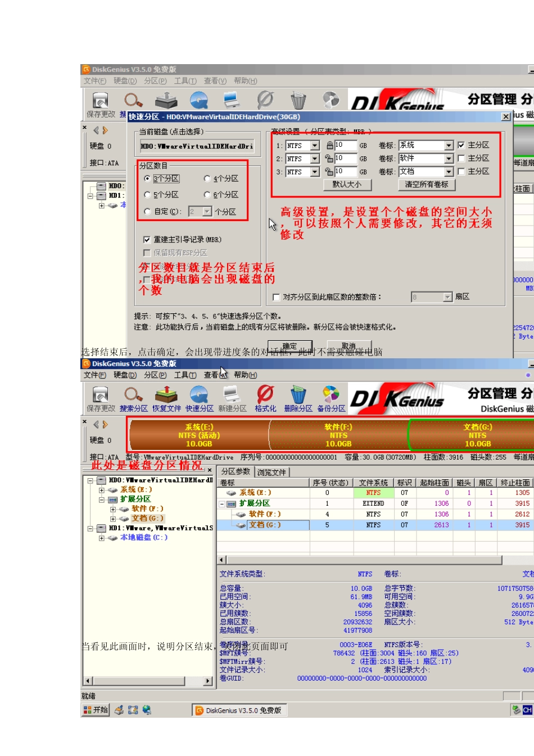Select the 软件(F:) segment in disk bar

pos(338,435)
